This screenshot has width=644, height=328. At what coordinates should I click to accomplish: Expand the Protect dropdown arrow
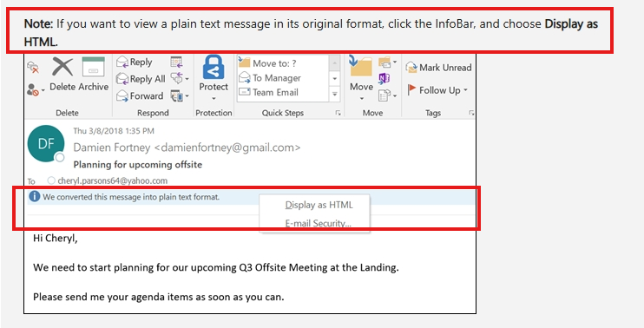214,99
